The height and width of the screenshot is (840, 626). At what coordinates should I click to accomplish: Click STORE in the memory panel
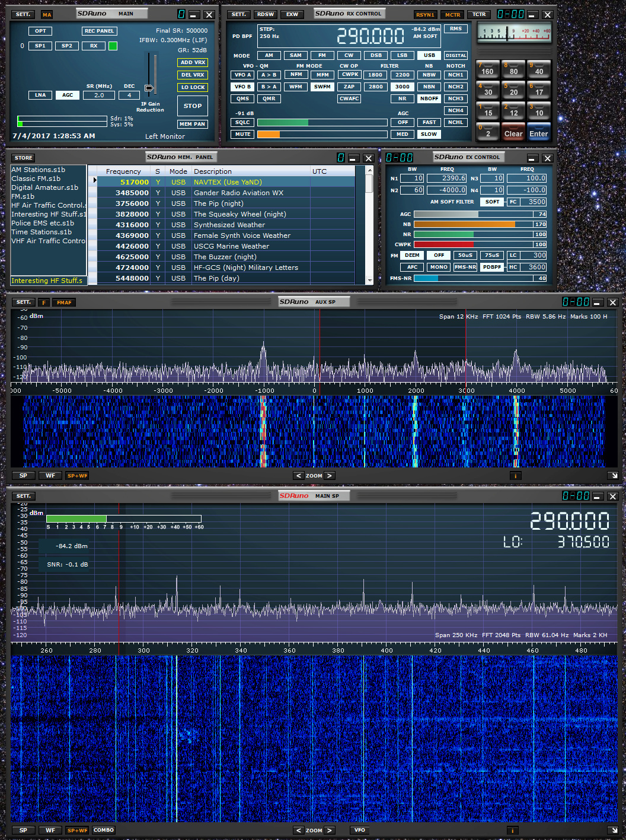click(x=24, y=158)
